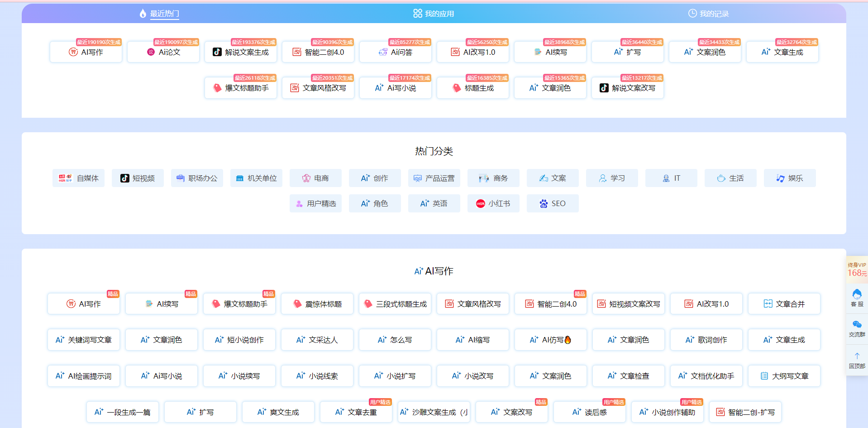Image resolution: width=868 pixels, height=428 pixels.
Task: Select the 短视频 TikTok category icon
Action: (124, 178)
